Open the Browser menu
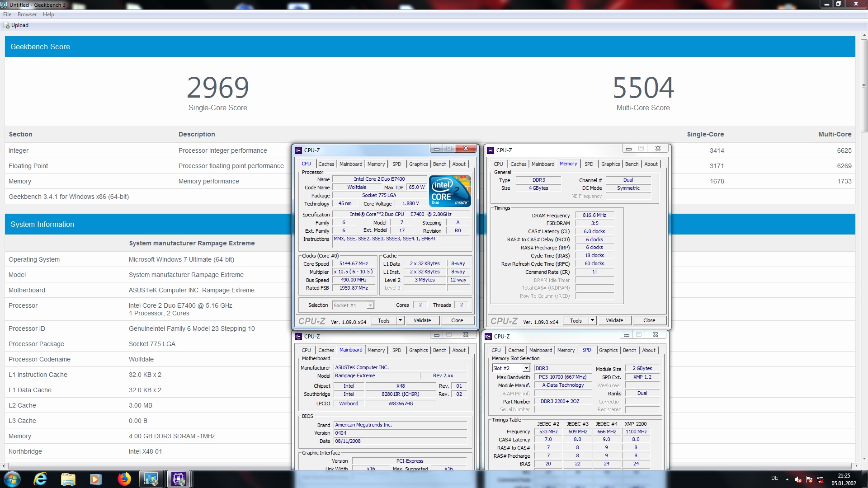The image size is (868, 488). tap(27, 14)
